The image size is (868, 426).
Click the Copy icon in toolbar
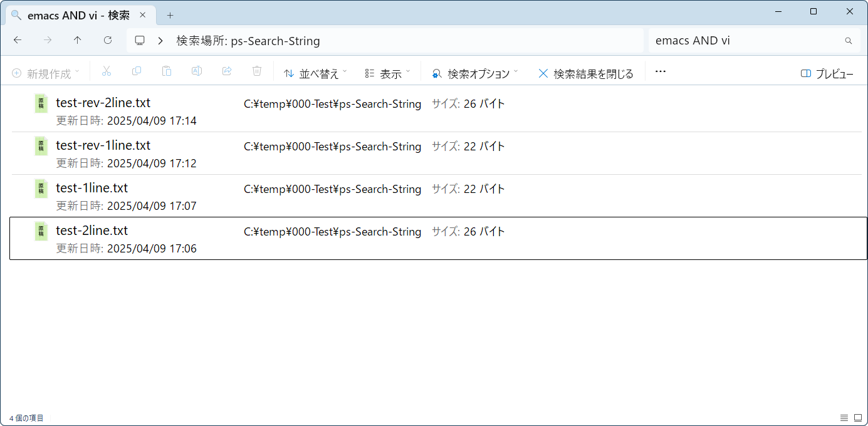[137, 71]
